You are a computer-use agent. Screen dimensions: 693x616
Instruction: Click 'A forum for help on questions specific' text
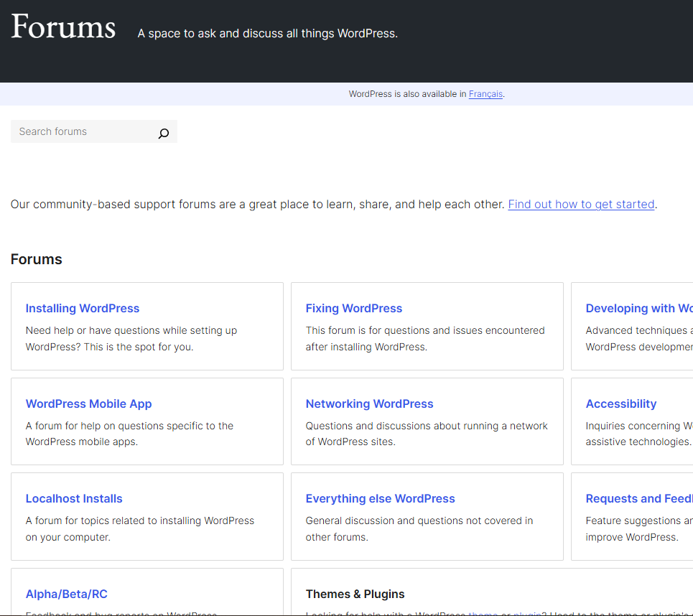click(129, 434)
